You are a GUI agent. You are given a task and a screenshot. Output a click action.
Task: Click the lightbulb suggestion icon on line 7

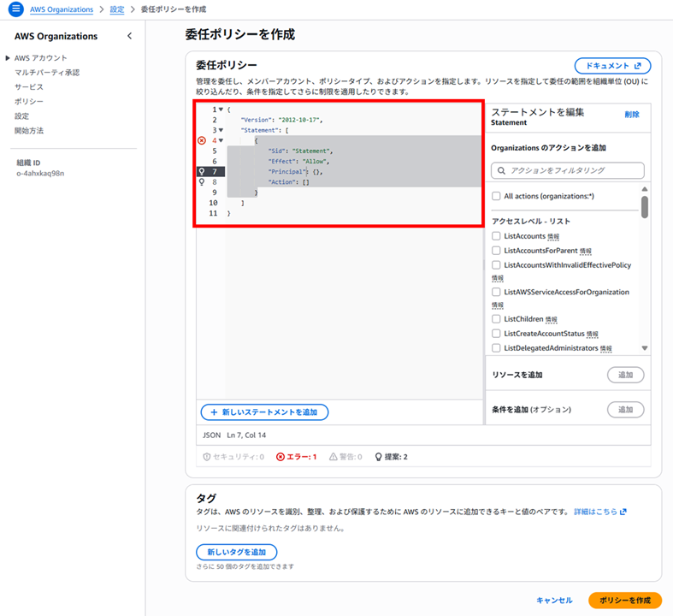[x=202, y=172]
